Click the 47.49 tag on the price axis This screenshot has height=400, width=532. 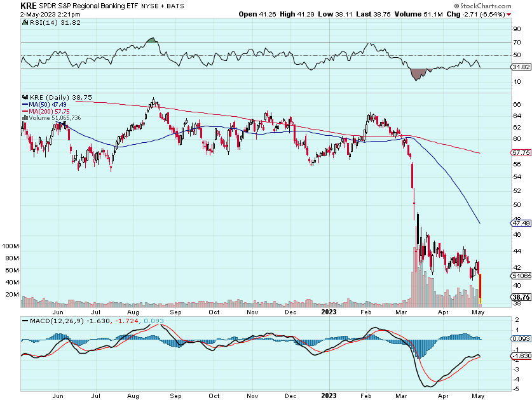coord(521,223)
